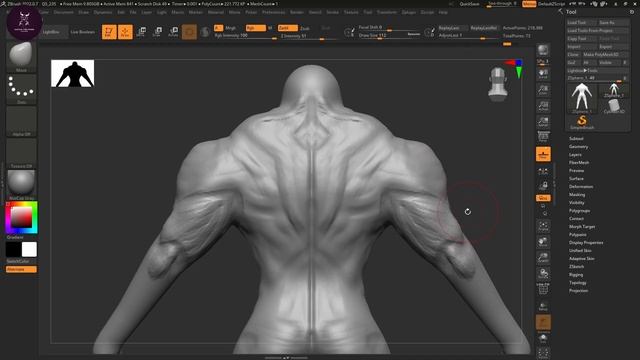Adjust the Z Intensity slider
The height and width of the screenshot is (360, 640).
tap(308, 36)
